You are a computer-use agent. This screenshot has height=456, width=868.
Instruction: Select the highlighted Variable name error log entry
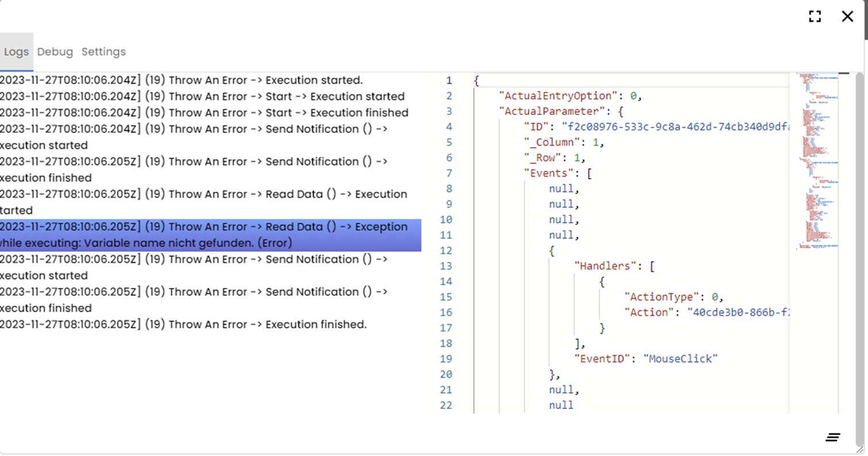click(x=210, y=235)
